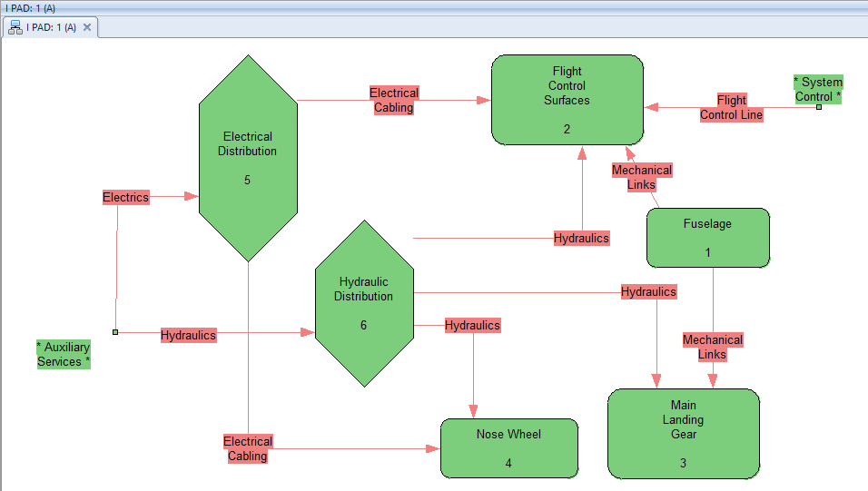The width and height of the screenshot is (868, 491).
Task: Click the connector handle near Auxiliary Services
Action: pyautogui.click(x=115, y=332)
